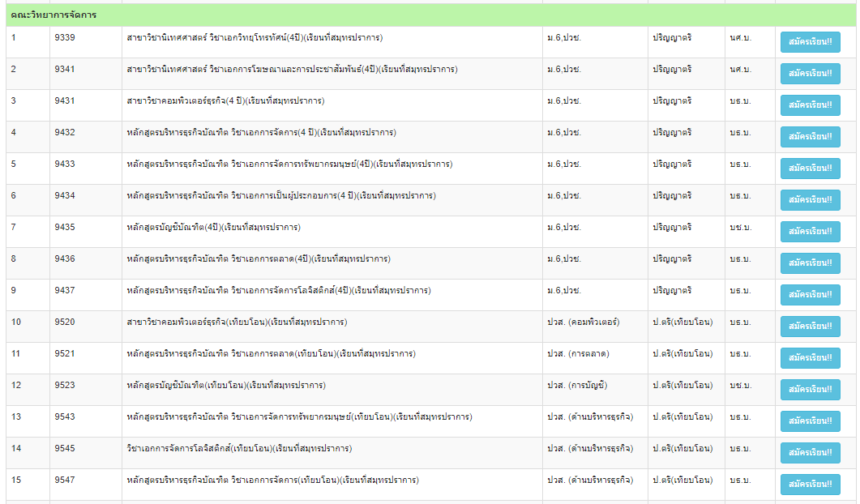Screen dimensions: 860x504
Task: Click สมัครเรียน button for course 9341
Action: pyautogui.click(x=810, y=74)
